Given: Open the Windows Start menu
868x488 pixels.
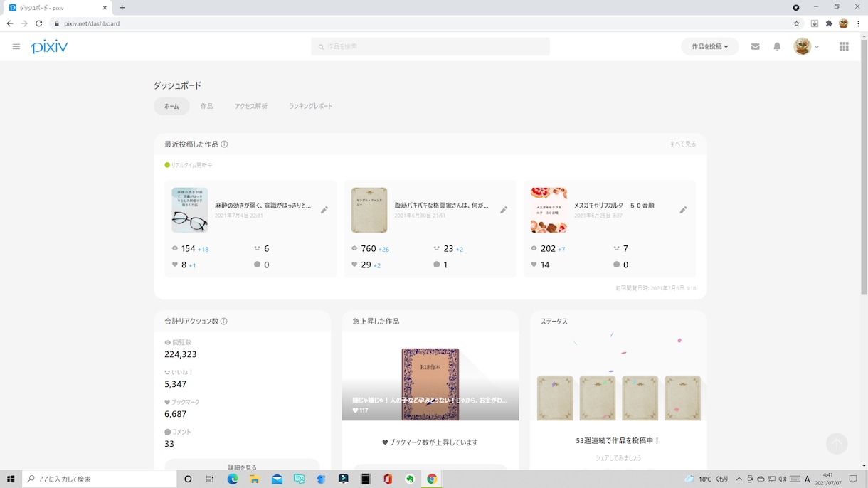Looking at the screenshot, I should click(x=11, y=479).
